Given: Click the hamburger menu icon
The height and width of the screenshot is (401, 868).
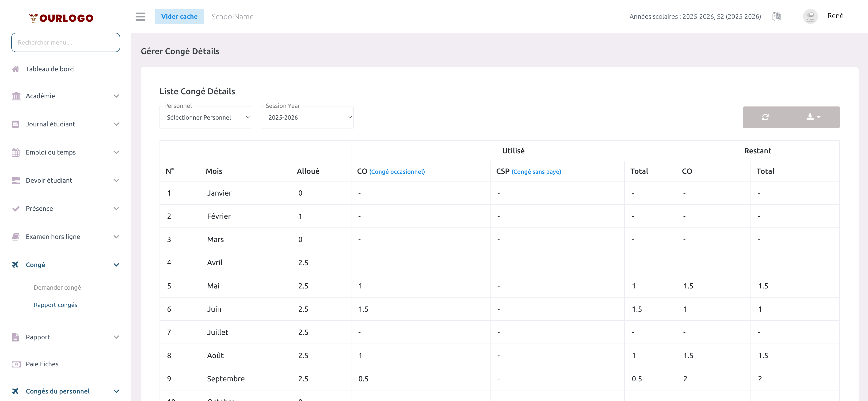Looking at the screenshot, I should coord(140,16).
